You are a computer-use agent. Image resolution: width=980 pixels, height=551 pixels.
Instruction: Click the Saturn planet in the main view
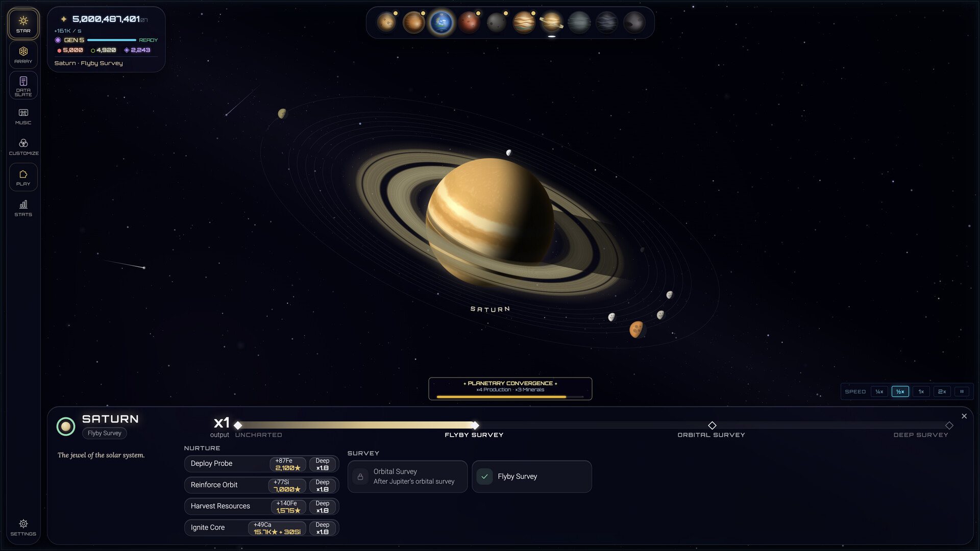[490, 222]
